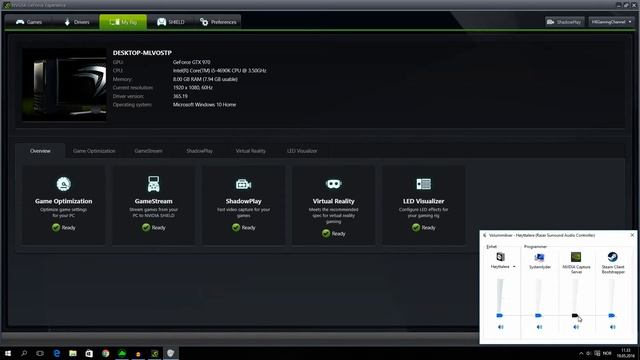Click the ShadowPlay card title text

[x=243, y=201]
